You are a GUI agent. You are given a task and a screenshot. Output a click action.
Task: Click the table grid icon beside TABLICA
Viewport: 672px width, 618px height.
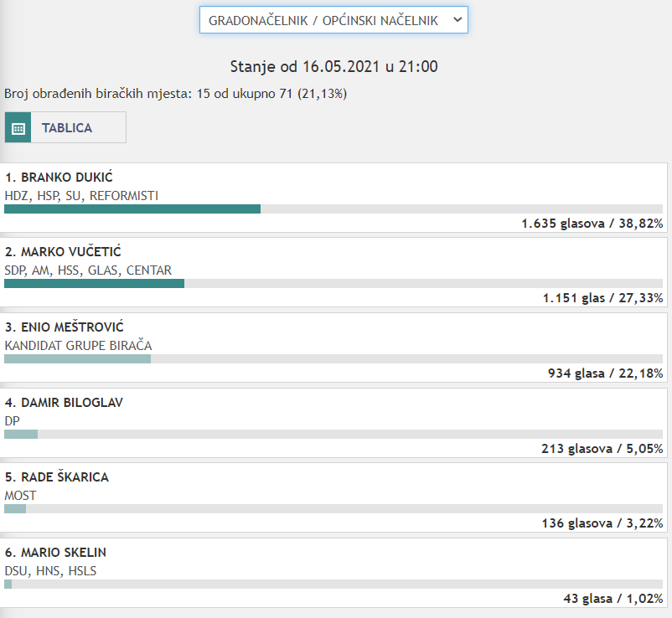[18, 128]
